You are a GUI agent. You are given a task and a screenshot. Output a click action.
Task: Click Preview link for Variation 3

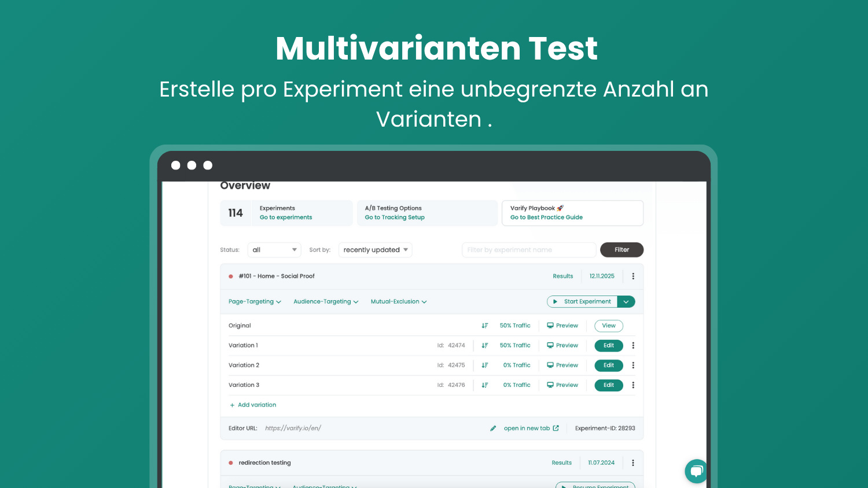(567, 385)
